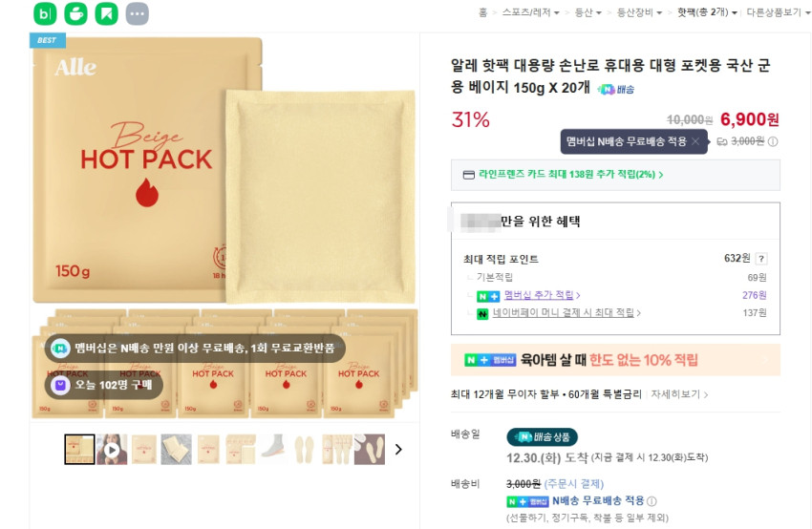The height and width of the screenshot is (529, 812).
Task: Click the question mark beside 632원
Action: pos(760,259)
